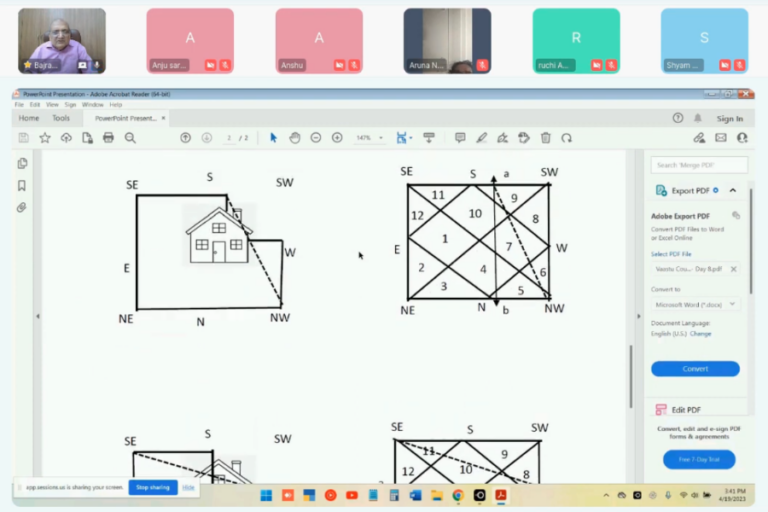The width and height of the screenshot is (768, 512).
Task: Share a link with the link icon
Action: point(699,138)
